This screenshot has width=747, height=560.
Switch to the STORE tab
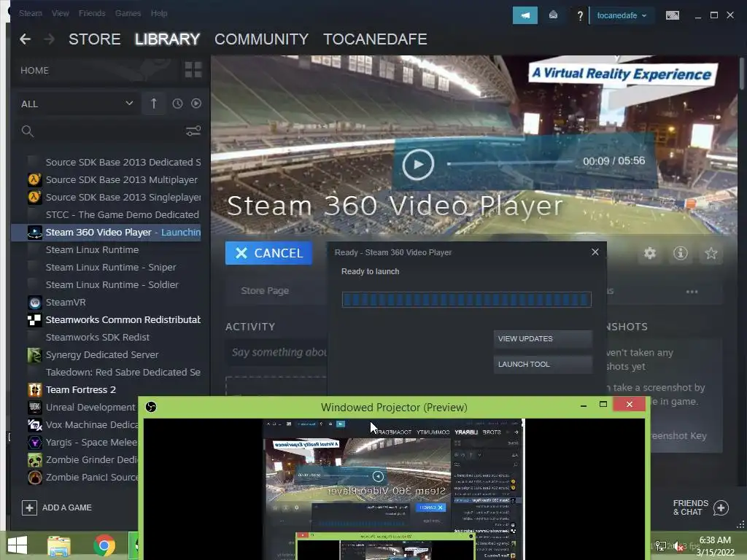pos(94,39)
